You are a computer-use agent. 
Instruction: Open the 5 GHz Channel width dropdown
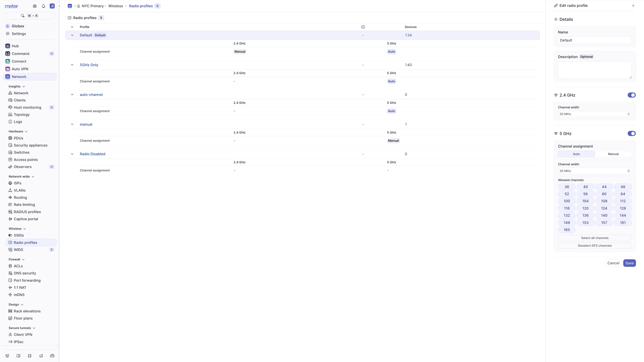coord(594,171)
